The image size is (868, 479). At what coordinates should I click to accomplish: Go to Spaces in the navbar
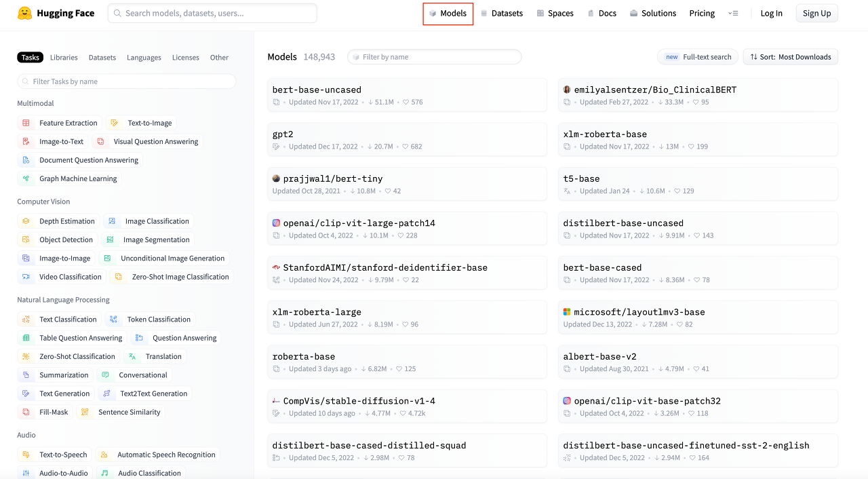(x=555, y=13)
